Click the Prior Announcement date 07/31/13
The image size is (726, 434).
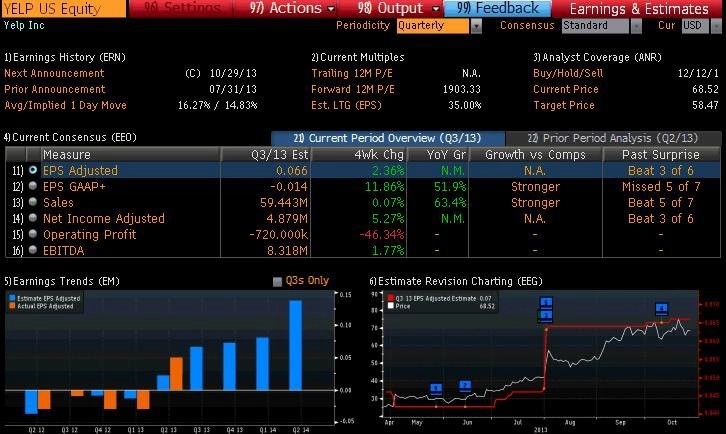pos(233,89)
